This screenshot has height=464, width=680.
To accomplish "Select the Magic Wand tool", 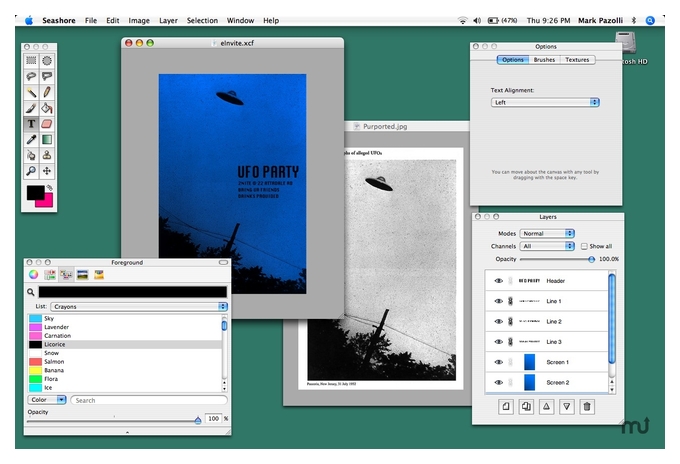I will click(31, 92).
